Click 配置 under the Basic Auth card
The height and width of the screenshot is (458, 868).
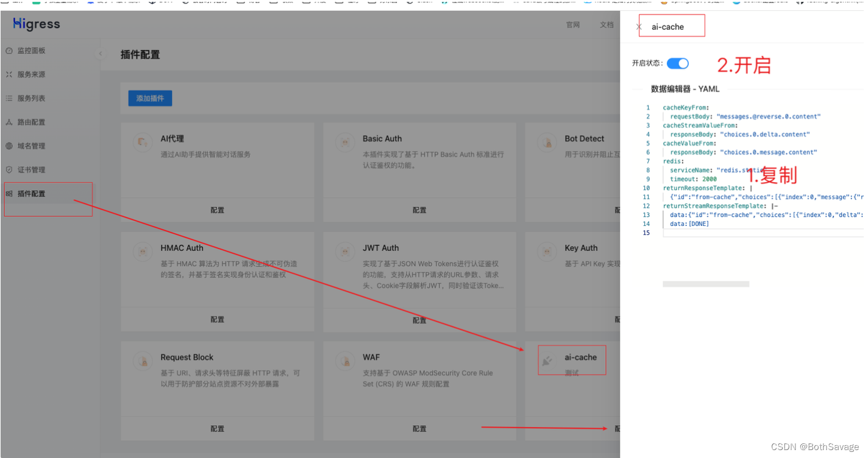[419, 210]
